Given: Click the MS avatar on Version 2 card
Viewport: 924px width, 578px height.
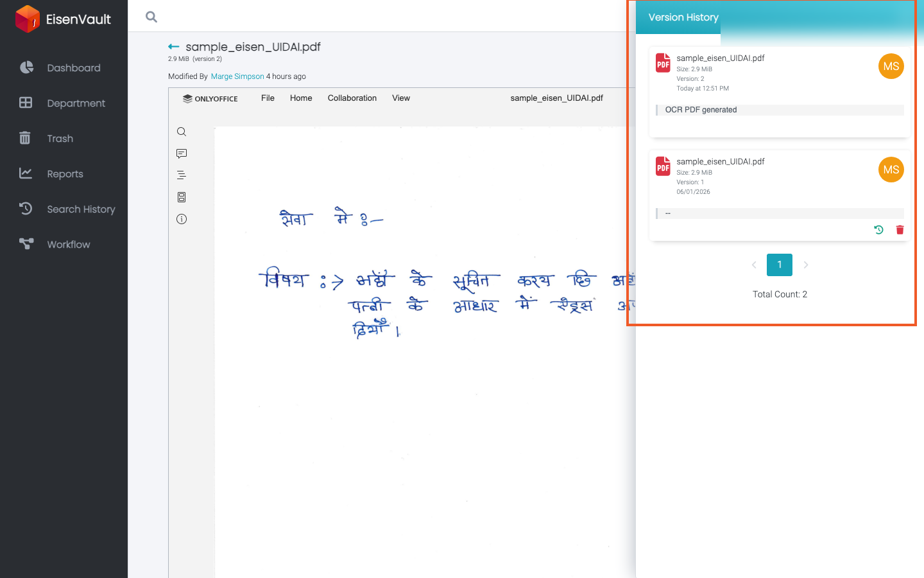Looking at the screenshot, I should pyautogui.click(x=891, y=66).
